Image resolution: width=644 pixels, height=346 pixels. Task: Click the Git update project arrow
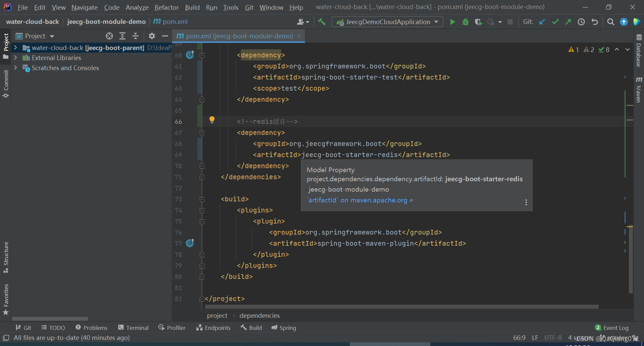(x=542, y=22)
